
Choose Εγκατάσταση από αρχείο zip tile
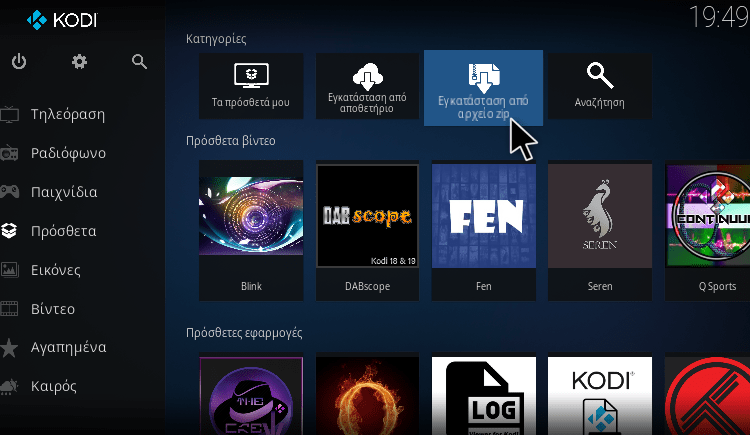[x=484, y=88]
